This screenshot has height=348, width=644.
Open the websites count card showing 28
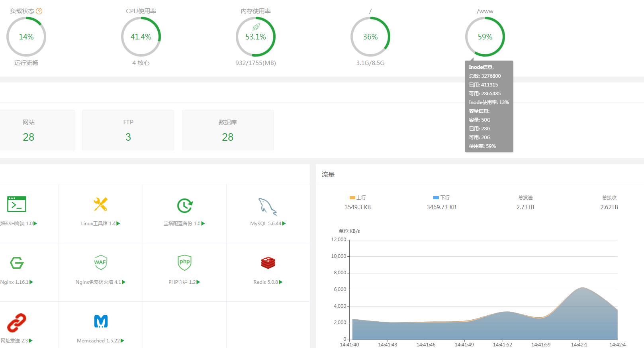(x=29, y=130)
